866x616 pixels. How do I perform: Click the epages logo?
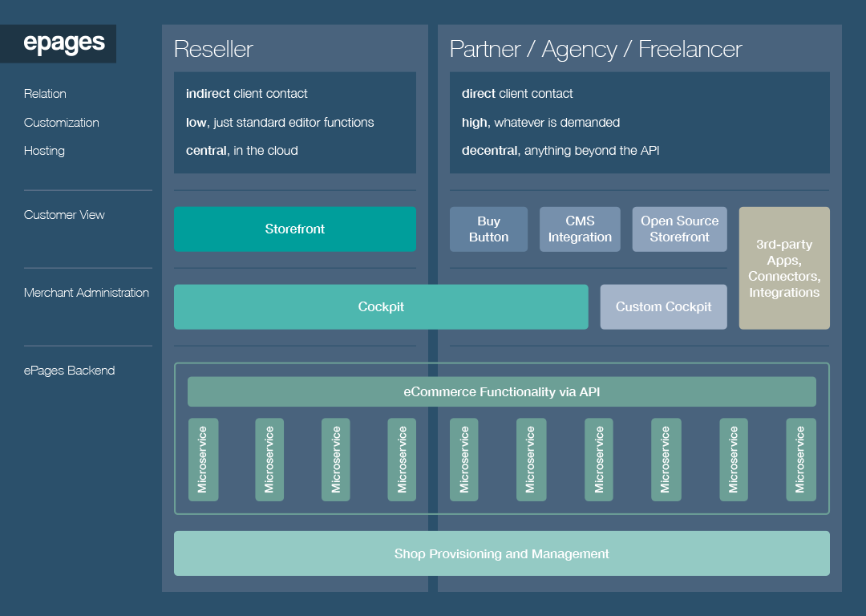[58, 43]
